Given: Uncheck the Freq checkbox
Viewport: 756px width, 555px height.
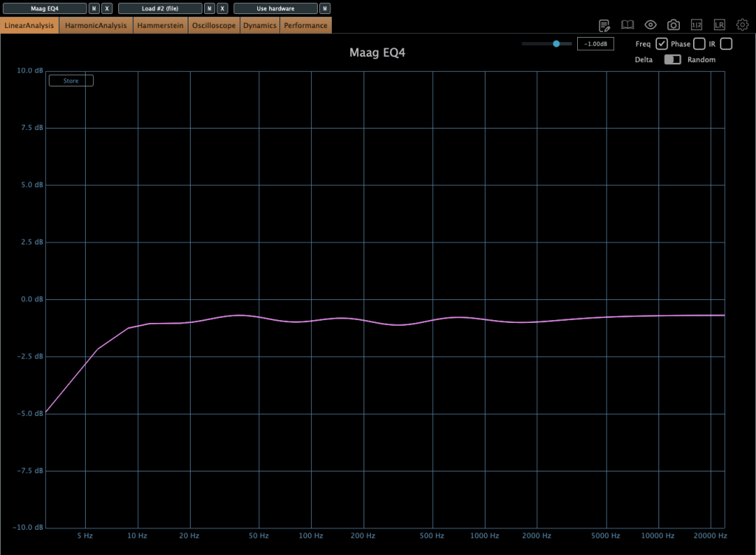Looking at the screenshot, I should click(x=661, y=44).
